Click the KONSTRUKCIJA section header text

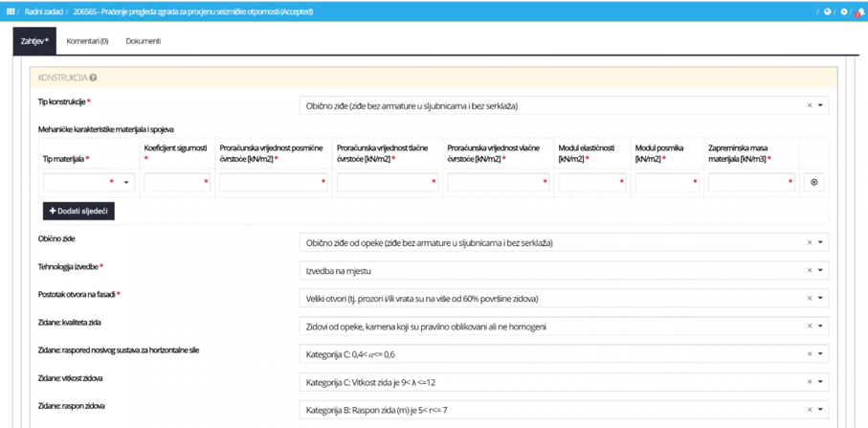click(x=62, y=79)
